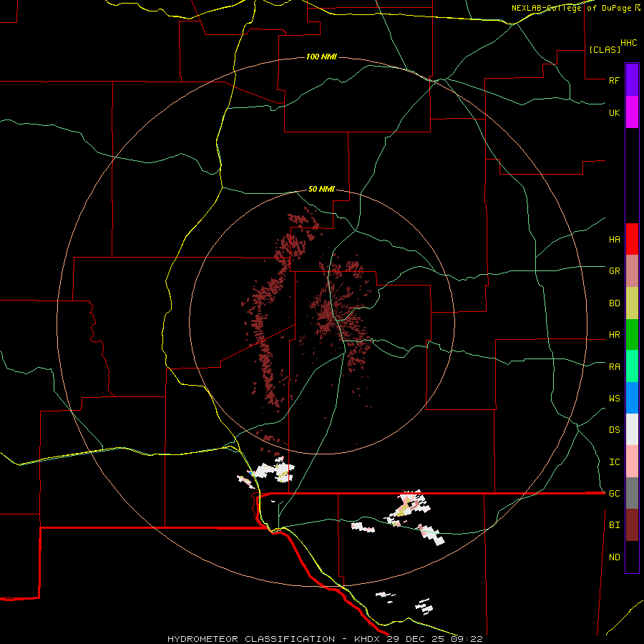Image resolution: width=644 pixels, height=644 pixels.
Task: Click the KHDX station identifier
Action: tap(369, 639)
